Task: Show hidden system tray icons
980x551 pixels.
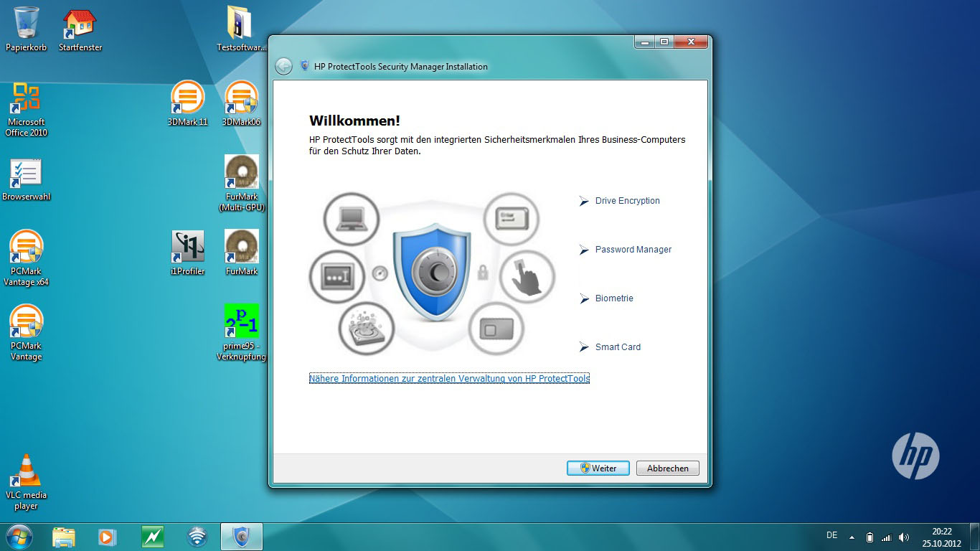Action: point(852,537)
